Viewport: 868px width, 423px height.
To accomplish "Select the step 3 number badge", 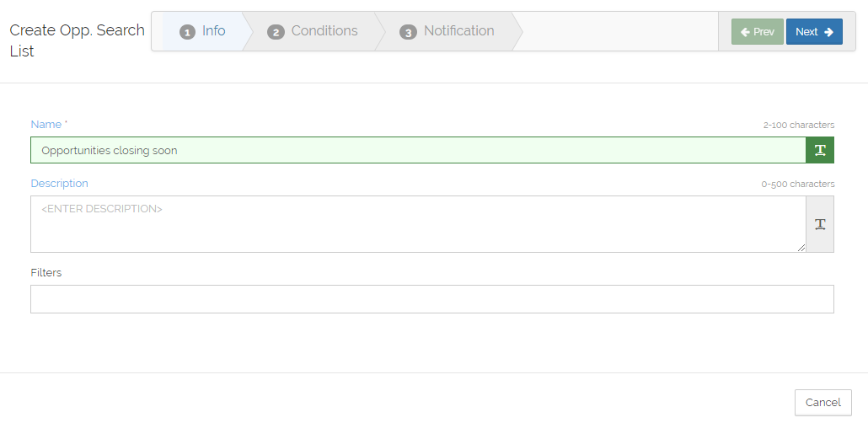I will click(x=408, y=33).
